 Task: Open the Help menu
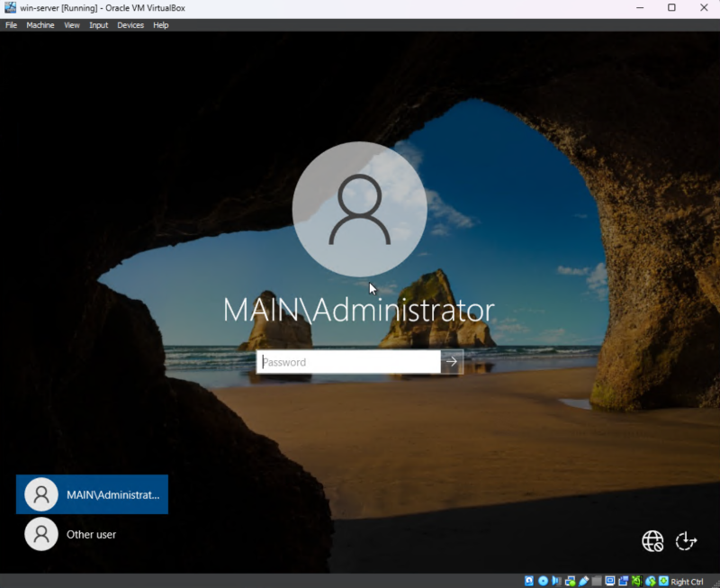click(161, 25)
